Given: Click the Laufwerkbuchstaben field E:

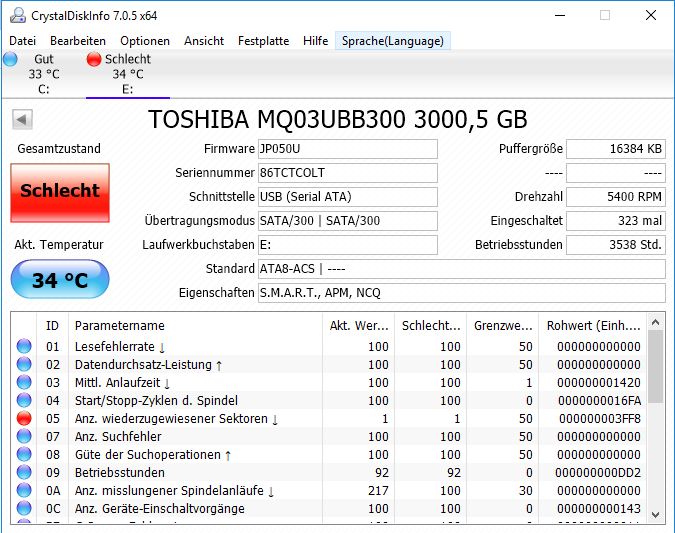Looking at the screenshot, I should (347, 245).
